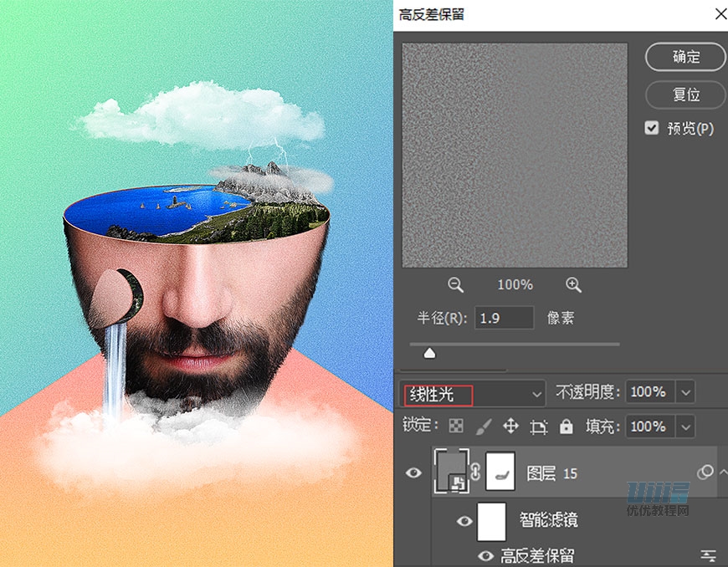
Task: Click the 智能滤镜 label
Action: tap(548, 519)
